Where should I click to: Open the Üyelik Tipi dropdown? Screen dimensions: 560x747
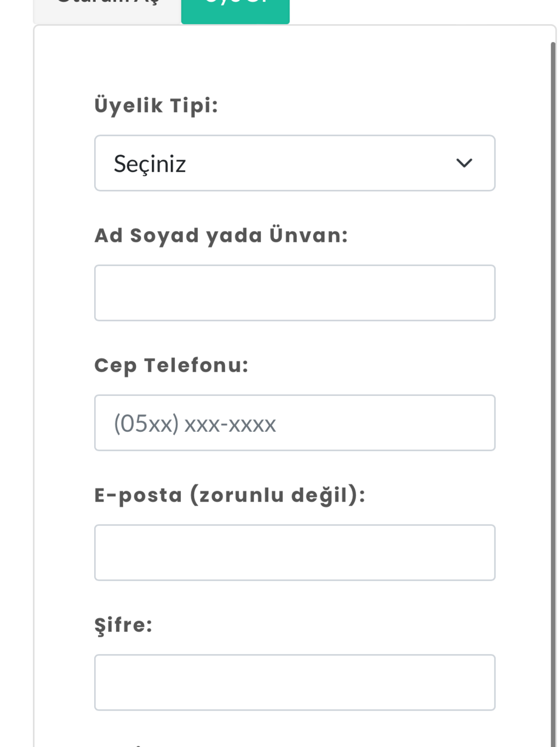click(x=294, y=163)
